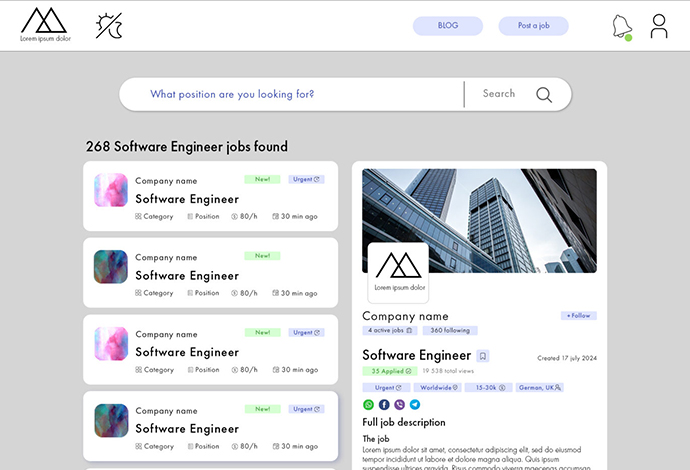The width and height of the screenshot is (690, 470).
Task: Open the job card that has no Urgent tag
Action: tap(210, 272)
